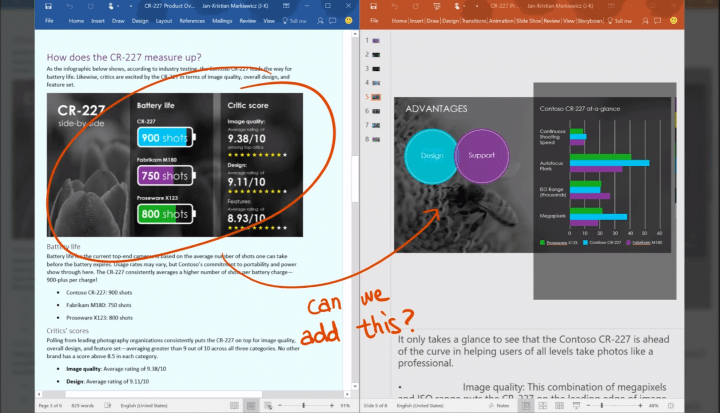Switch PowerPoint to Slide Sorter view
The width and height of the screenshot is (720, 413).
pos(543,406)
